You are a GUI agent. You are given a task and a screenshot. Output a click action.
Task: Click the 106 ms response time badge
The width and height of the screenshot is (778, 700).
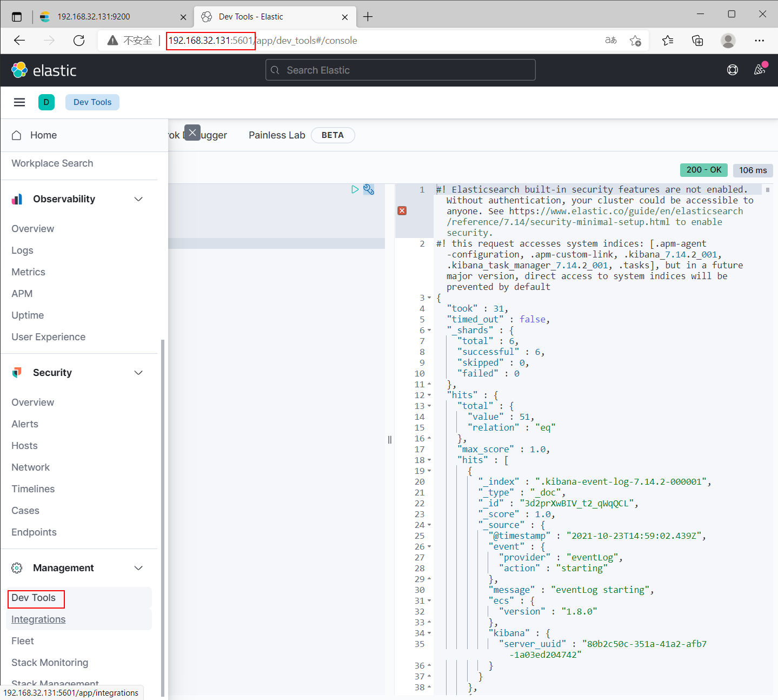coord(753,170)
